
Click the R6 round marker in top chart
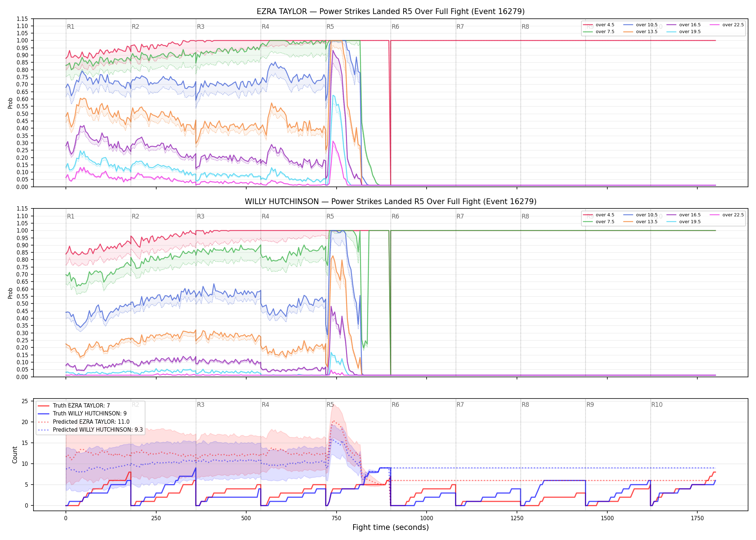(x=395, y=27)
